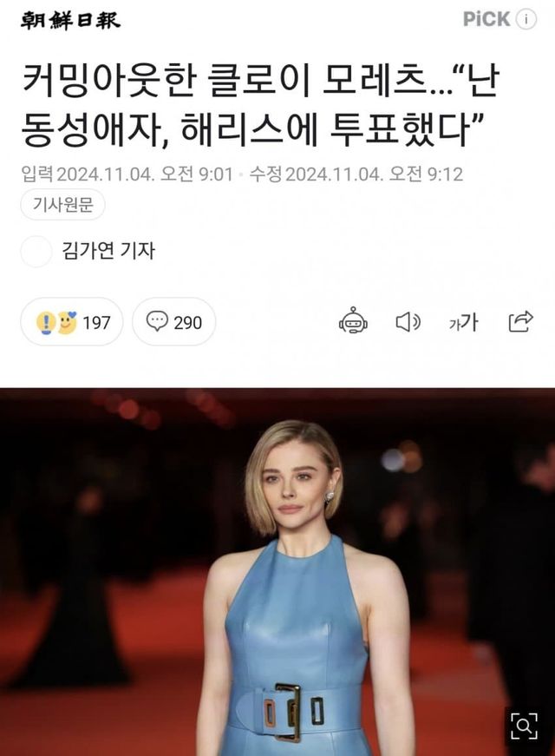
Task: Open the Chosun Ilbo newspaper logo
Action: coord(70,21)
